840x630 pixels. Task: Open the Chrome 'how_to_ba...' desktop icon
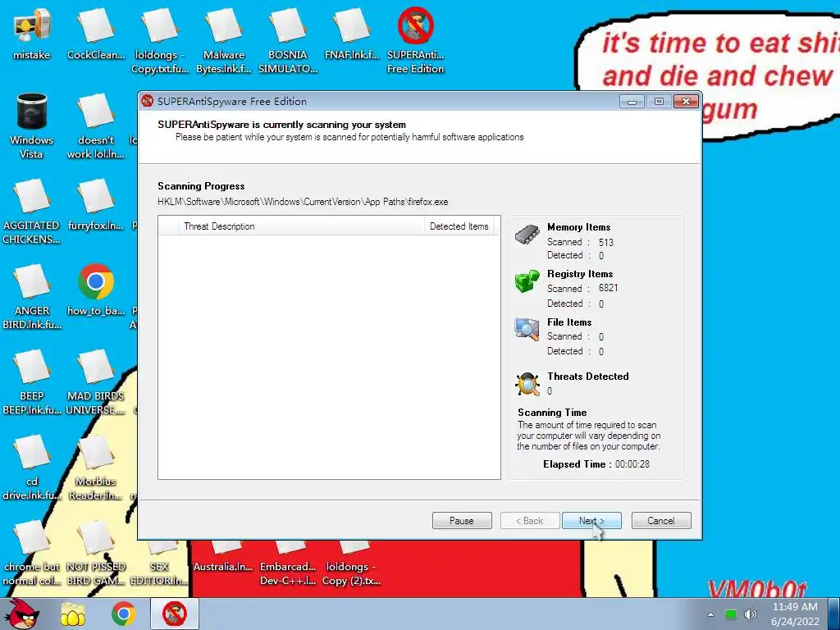point(96,290)
